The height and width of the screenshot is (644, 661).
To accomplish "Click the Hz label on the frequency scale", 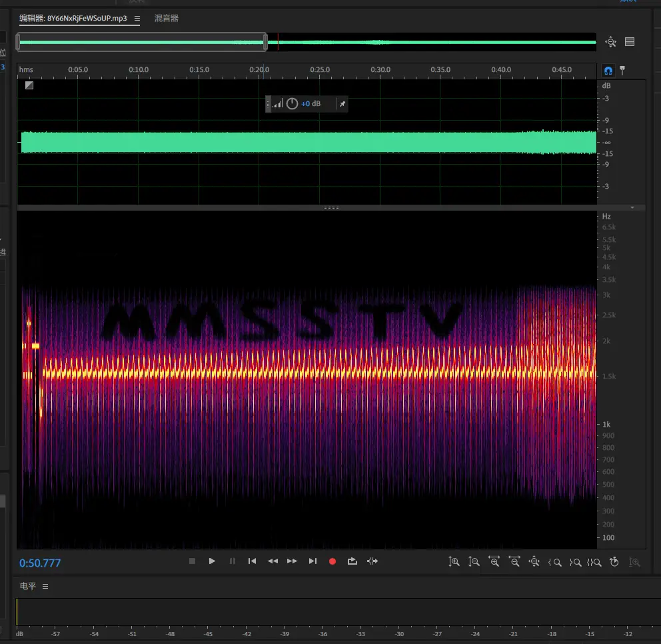I will [x=606, y=217].
